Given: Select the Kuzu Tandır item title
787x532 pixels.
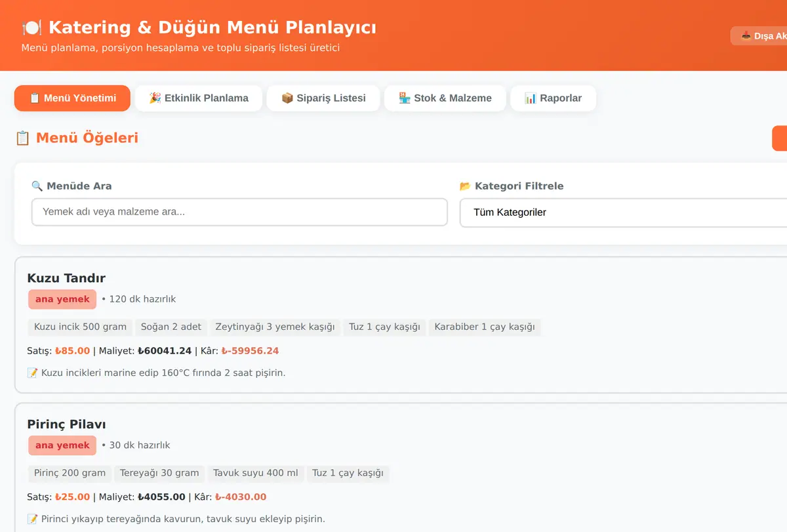Looking at the screenshot, I should click(x=66, y=278).
